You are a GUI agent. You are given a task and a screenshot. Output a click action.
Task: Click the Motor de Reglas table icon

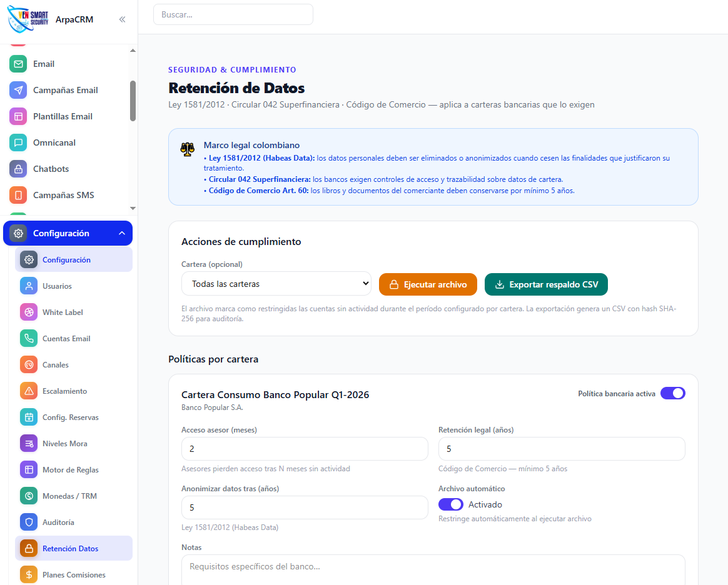coord(29,469)
